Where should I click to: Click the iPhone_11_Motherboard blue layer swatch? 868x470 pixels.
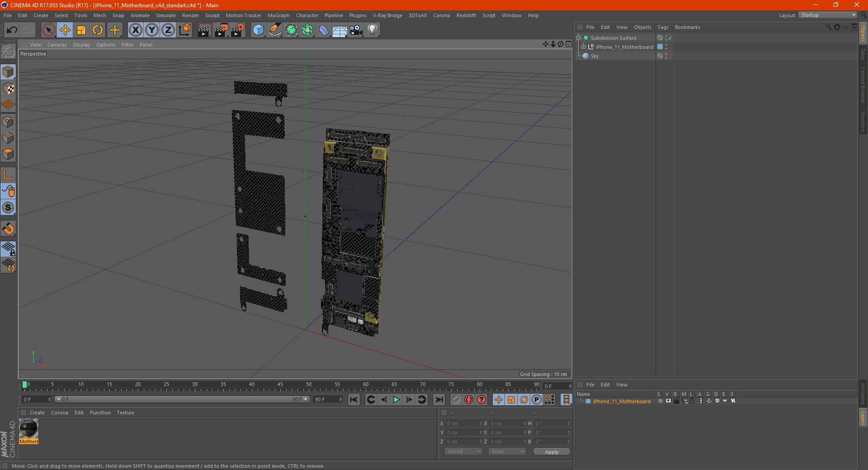660,47
